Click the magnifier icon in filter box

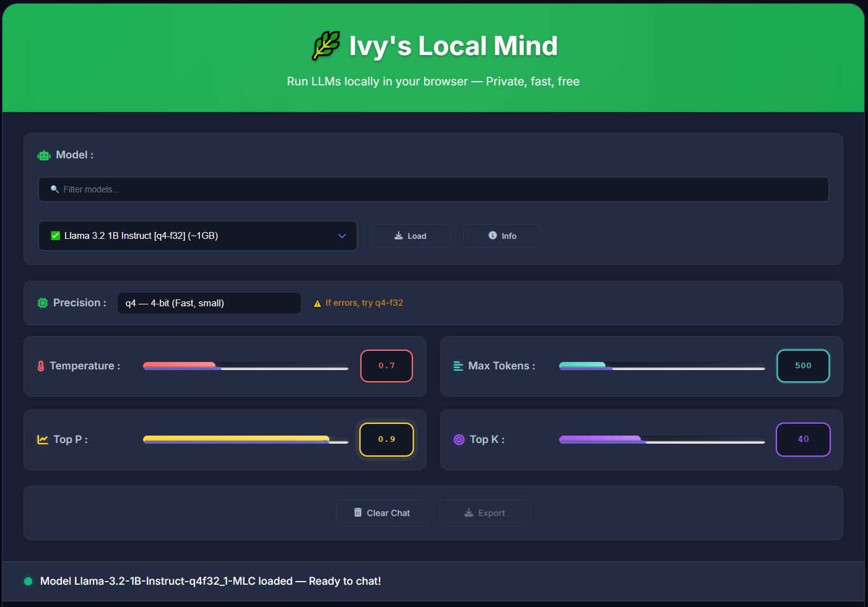[x=54, y=189]
